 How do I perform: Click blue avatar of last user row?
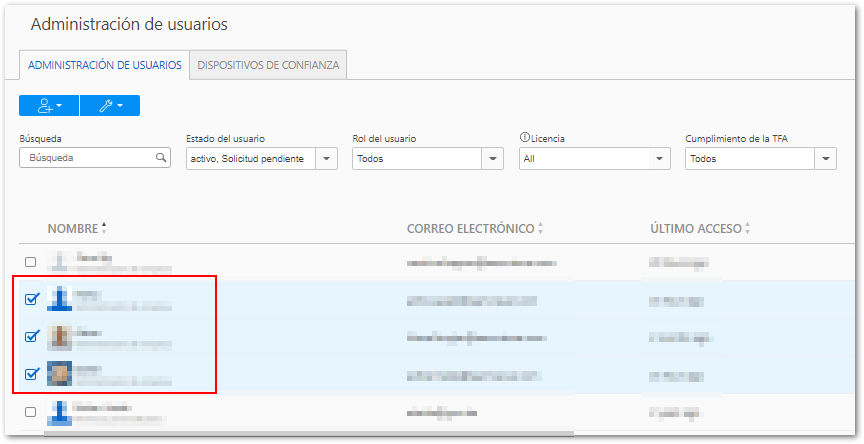coord(59,413)
